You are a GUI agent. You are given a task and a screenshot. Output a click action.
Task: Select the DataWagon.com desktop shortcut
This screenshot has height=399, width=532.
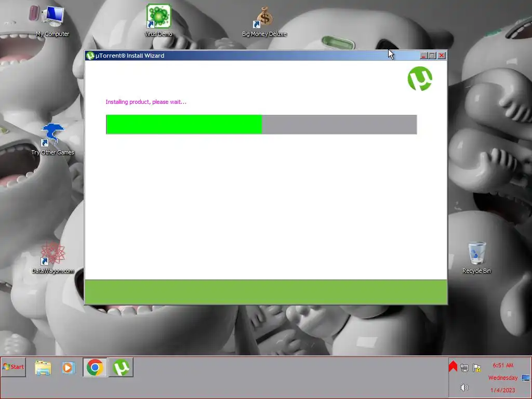pos(52,258)
